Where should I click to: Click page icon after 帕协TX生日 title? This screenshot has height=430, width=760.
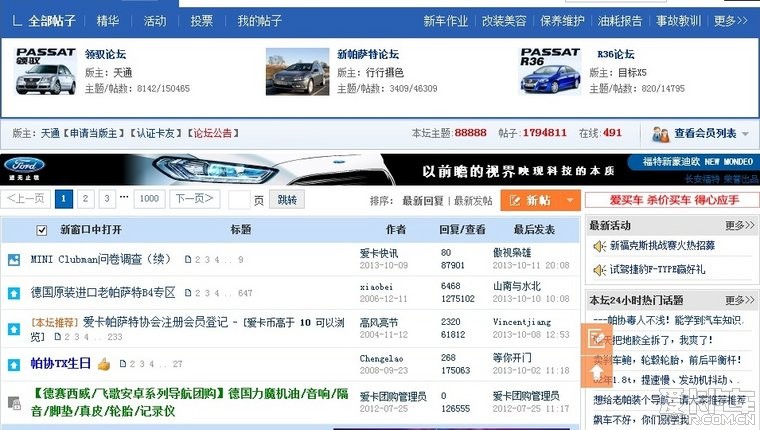(x=123, y=364)
